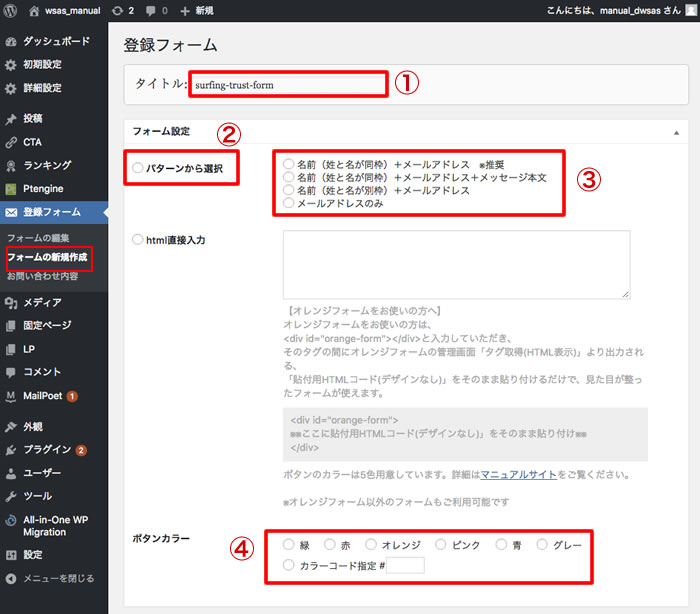The width and height of the screenshot is (700, 614).
Task: Click the pushpin icon beside 投稿
Action: point(11,118)
